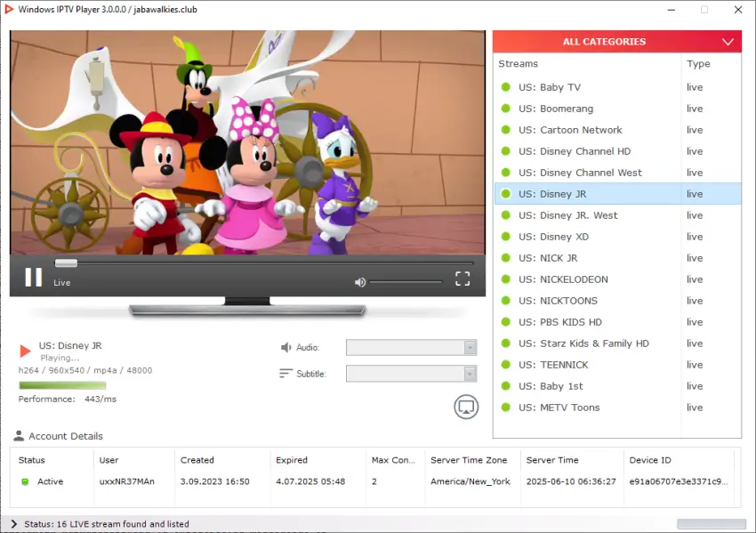Click the user value uxxNR37MAn
The image size is (756, 533).
pos(127,481)
